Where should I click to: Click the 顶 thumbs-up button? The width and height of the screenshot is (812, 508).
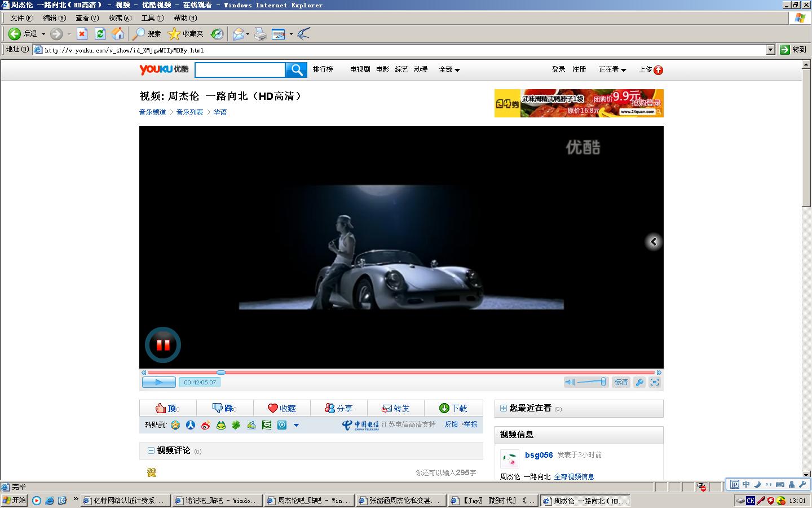click(167, 408)
